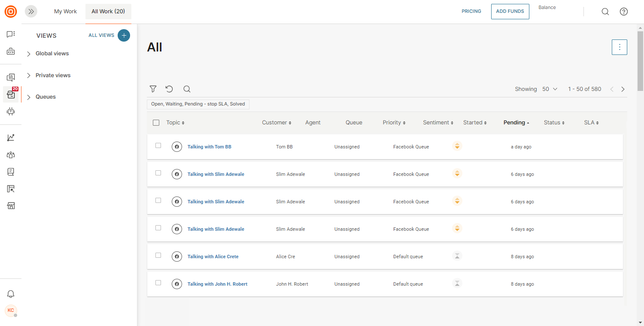
Task: Open the Showing 50 rows dropdown
Action: pyautogui.click(x=550, y=89)
